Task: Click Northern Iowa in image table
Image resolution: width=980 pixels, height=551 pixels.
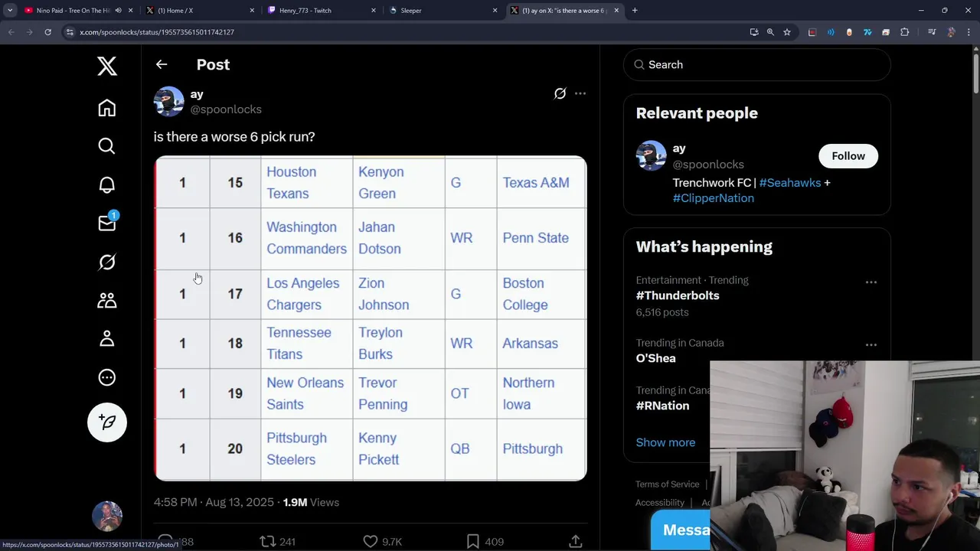Action: coord(528,393)
